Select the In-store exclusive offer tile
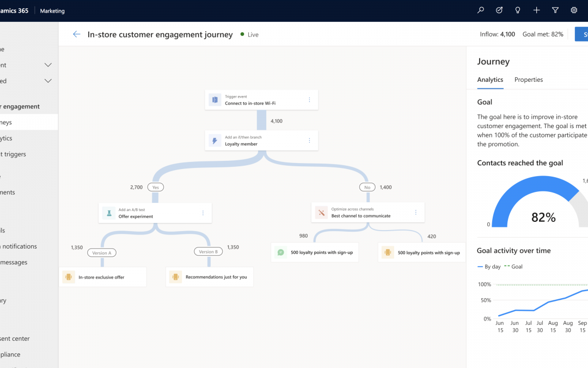This screenshot has width=588, height=368. (x=103, y=277)
